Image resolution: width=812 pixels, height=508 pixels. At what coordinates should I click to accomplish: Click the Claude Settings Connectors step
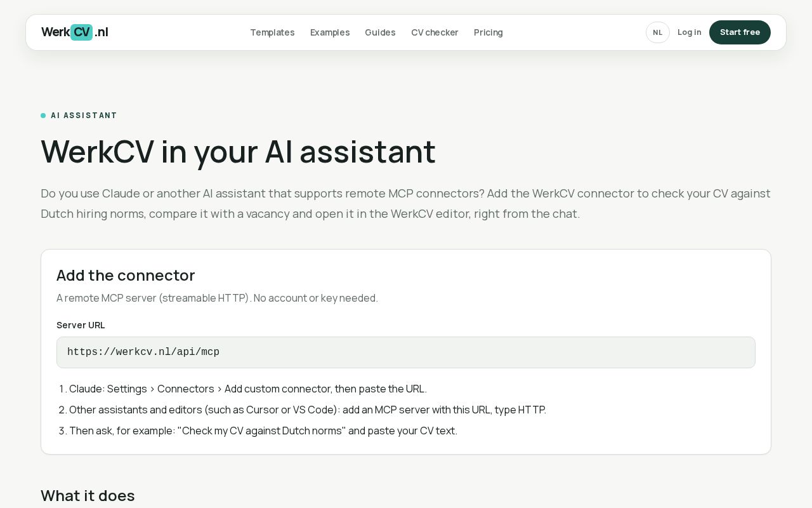point(248,389)
